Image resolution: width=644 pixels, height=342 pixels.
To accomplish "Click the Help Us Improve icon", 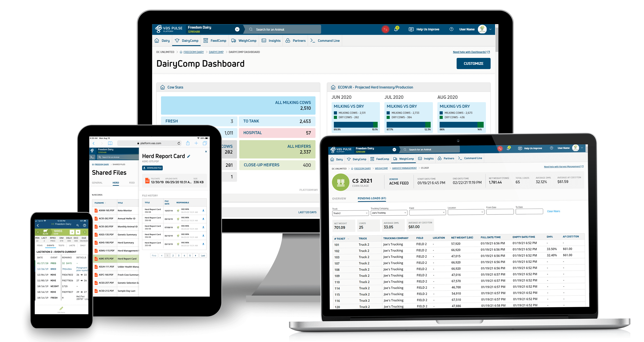I will (410, 29).
